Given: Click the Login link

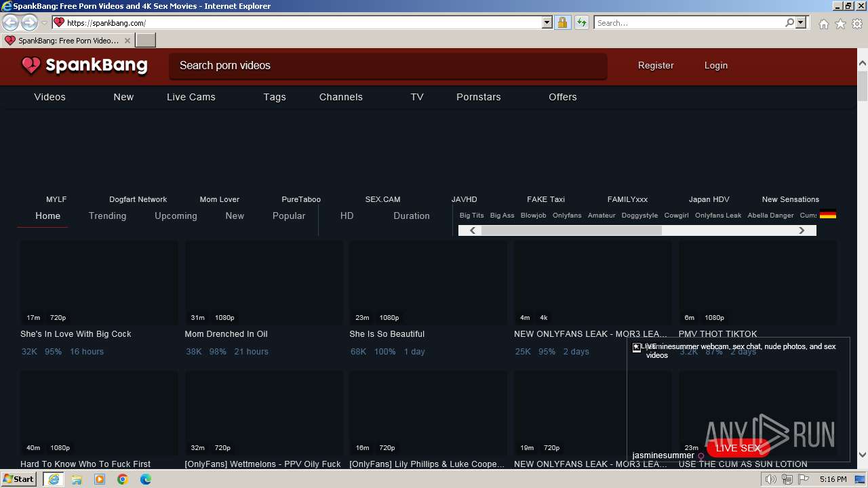Looking at the screenshot, I should coord(716,66).
